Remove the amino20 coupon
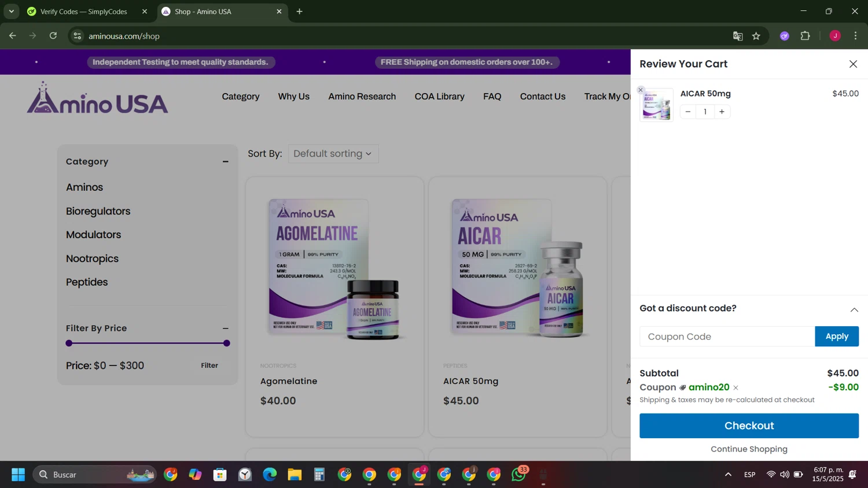Image resolution: width=868 pixels, height=488 pixels. 735,388
